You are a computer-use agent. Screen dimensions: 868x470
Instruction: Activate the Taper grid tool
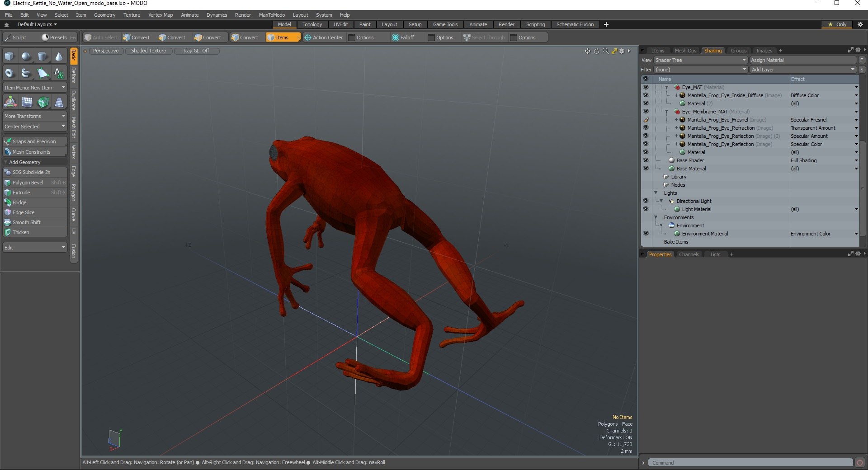click(x=59, y=102)
